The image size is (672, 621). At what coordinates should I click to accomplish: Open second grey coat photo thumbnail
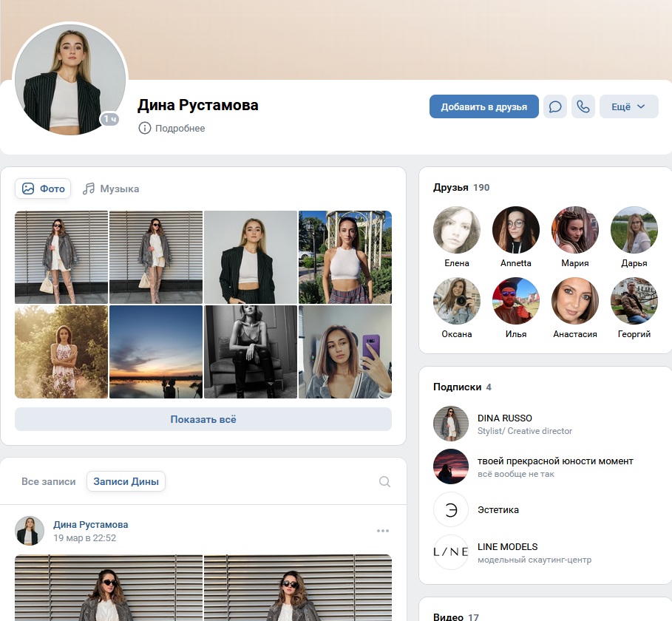tap(156, 257)
